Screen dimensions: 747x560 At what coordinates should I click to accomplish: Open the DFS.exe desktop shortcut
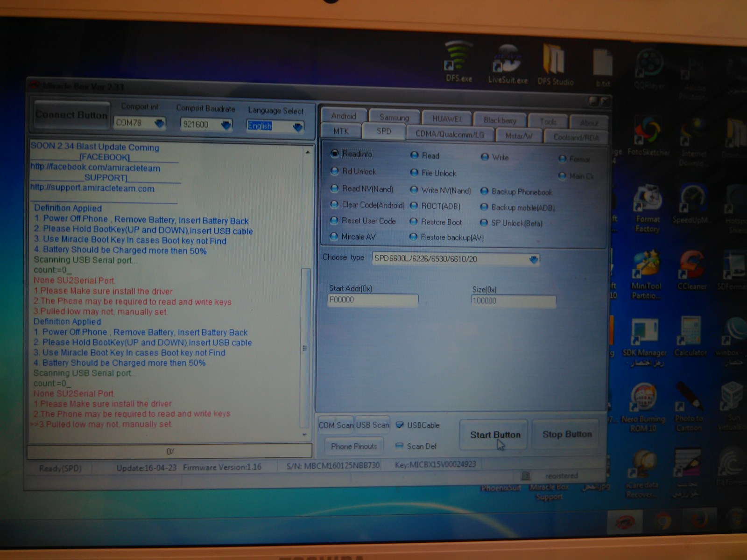[x=459, y=62]
